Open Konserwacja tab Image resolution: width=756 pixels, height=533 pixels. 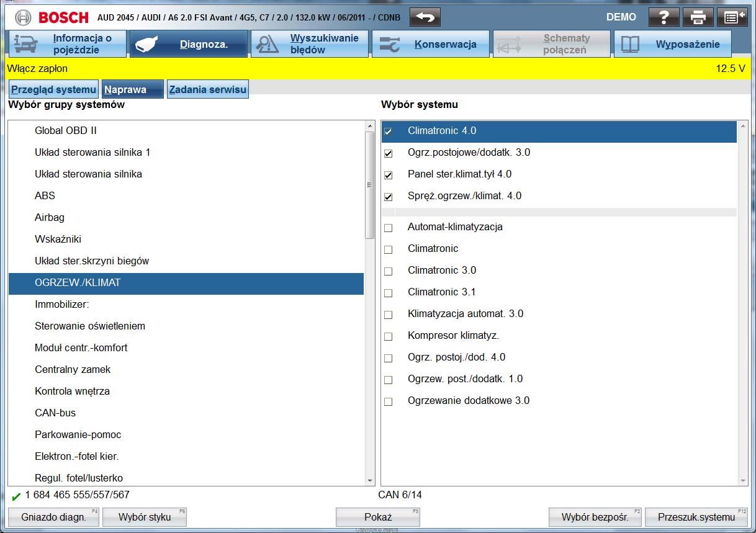pos(431,44)
